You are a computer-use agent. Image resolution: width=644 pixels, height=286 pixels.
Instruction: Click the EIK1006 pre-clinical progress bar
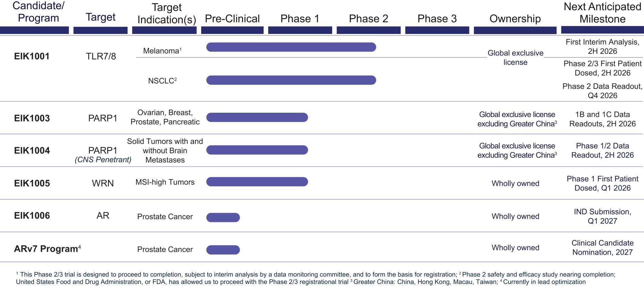click(223, 217)
